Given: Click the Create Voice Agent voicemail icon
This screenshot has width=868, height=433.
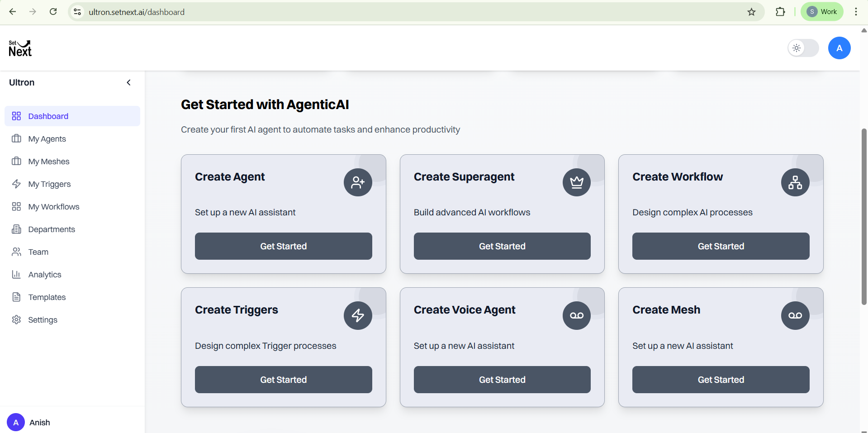Looking at the screenshot, I should tap(577, 315).
